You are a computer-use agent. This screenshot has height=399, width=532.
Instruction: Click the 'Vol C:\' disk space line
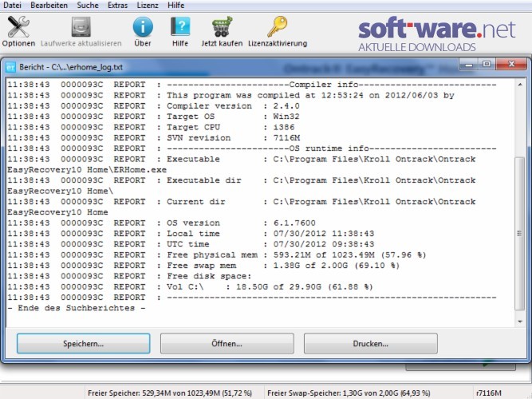191,287
